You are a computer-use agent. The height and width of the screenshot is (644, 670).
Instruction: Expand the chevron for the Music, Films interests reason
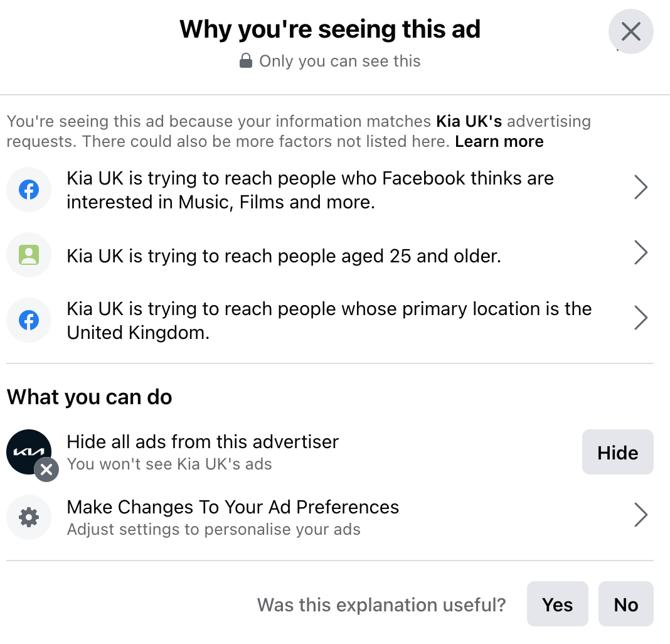641,187
